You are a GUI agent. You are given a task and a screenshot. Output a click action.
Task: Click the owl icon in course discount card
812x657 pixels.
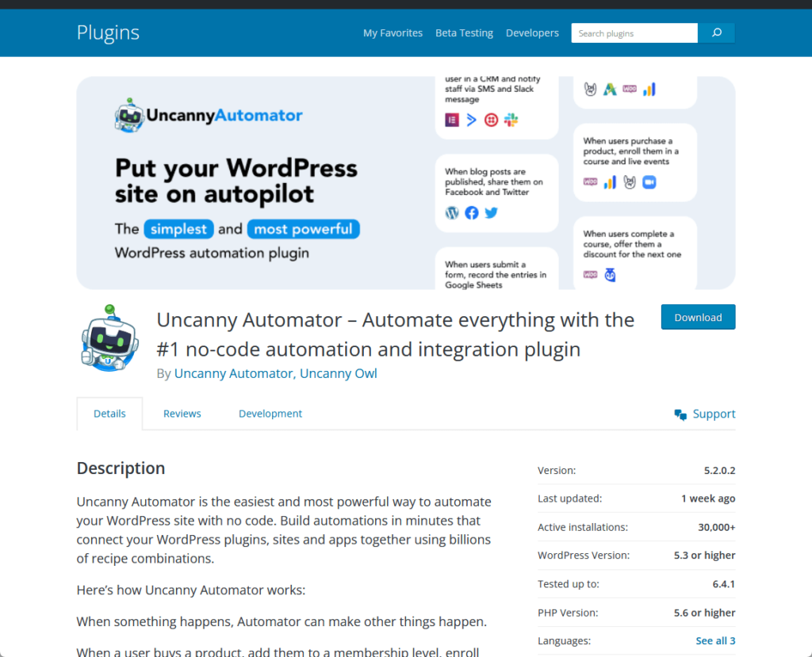[x=610, y=275]
